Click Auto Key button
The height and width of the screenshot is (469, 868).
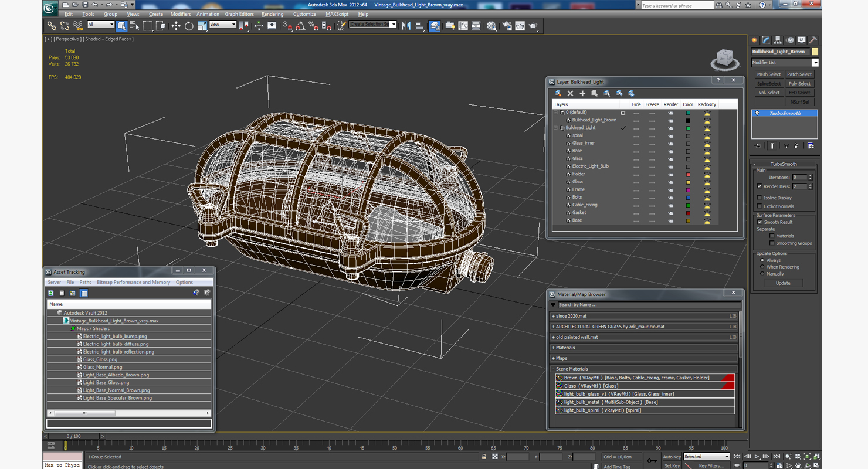[672, 457]
